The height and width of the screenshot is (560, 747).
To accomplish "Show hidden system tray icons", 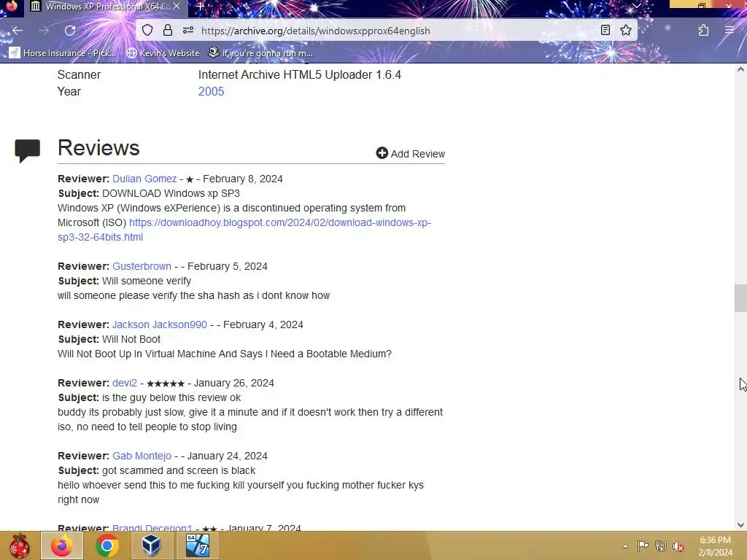I will pyautogui.click(x=625, y=546).
